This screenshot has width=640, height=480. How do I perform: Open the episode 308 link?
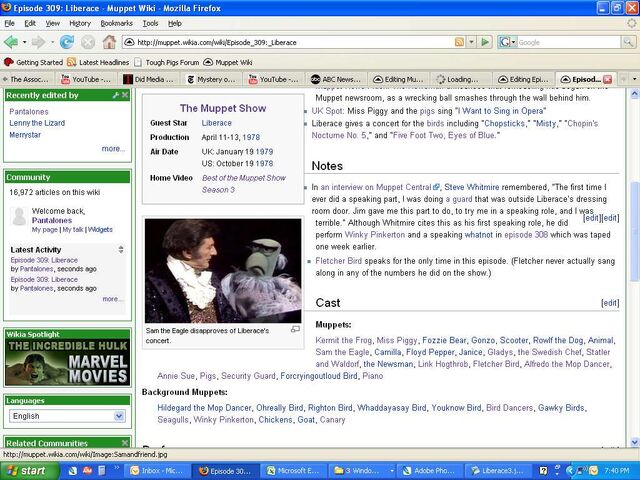pyautogui.click(x=526, y=235)
